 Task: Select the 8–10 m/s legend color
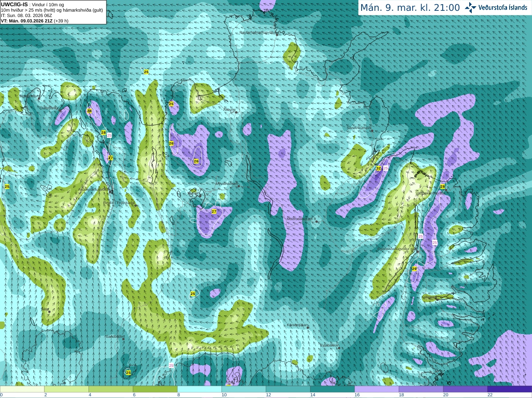click(199, 389)
